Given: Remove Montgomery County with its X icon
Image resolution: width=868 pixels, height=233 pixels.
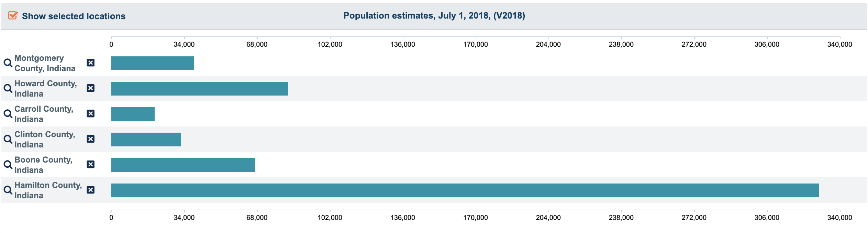Looking at the screenshot, I should click(91, 63).
